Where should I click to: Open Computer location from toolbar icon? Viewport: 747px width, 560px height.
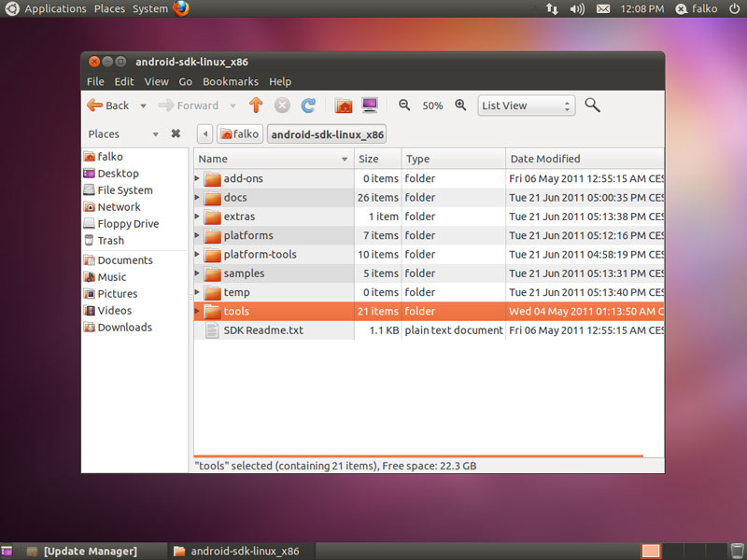pyautogui.click(x=370, y=105)
